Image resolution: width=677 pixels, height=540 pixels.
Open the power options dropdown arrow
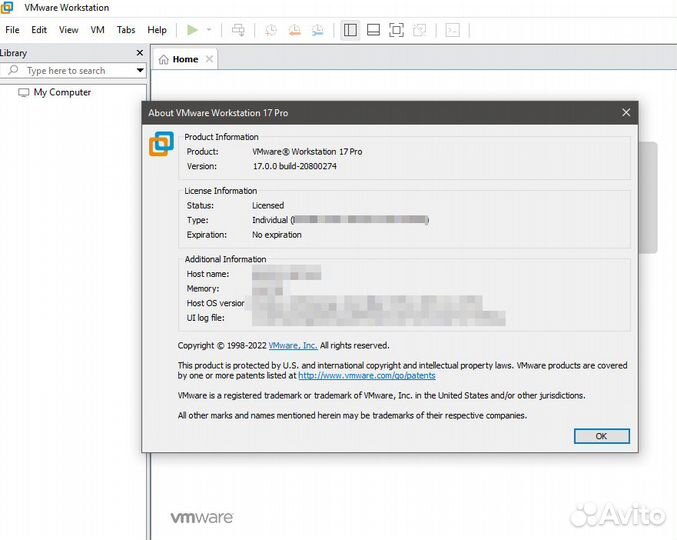(209, 30)
